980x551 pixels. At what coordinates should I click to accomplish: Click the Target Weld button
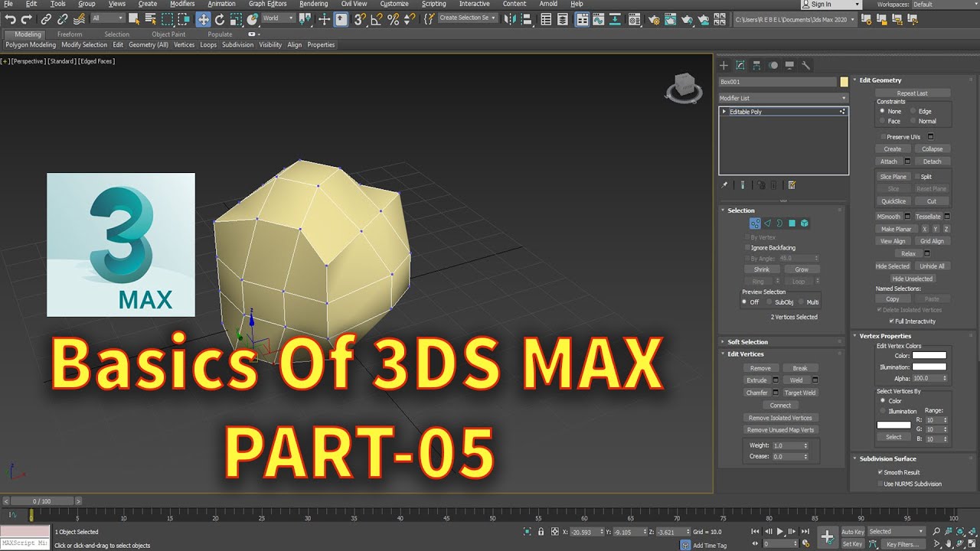[800, 393]
